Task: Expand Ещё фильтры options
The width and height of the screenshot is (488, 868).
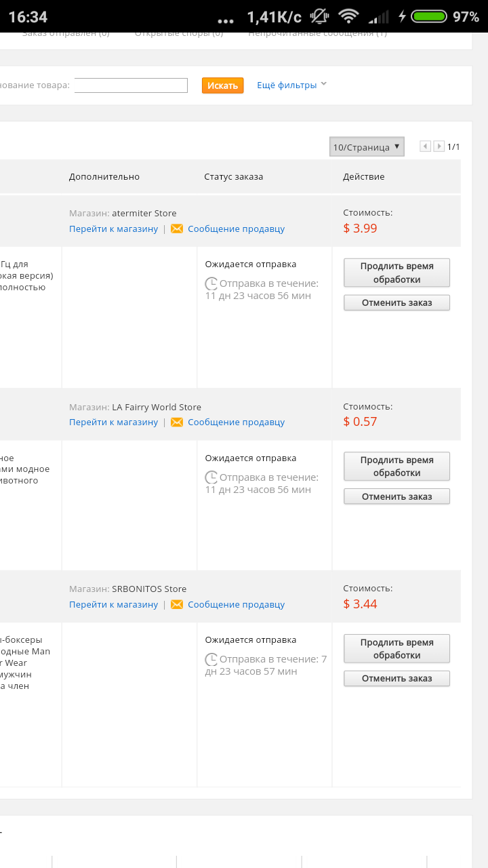Action: tap(291, 85)
